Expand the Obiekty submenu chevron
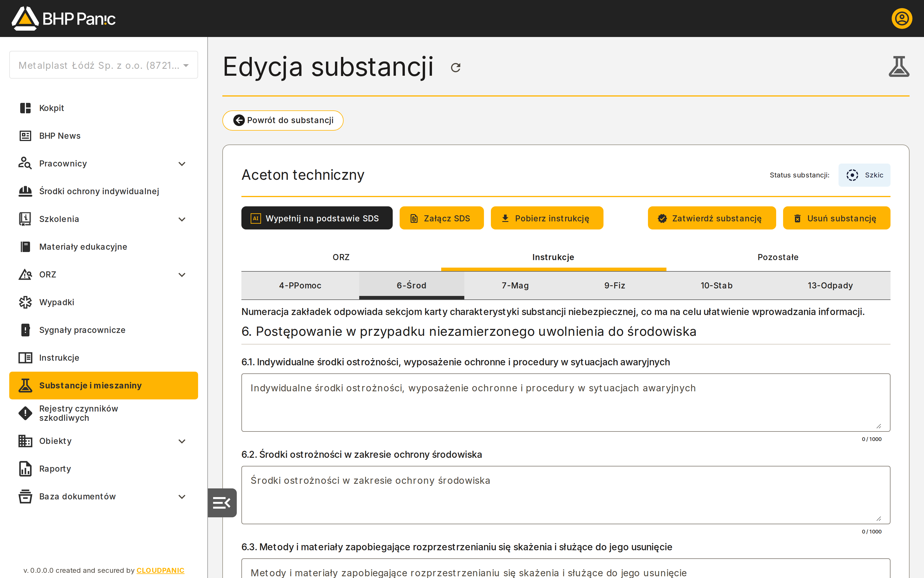The height and width of the screenshot is (578, 924). tap(182, 441)
